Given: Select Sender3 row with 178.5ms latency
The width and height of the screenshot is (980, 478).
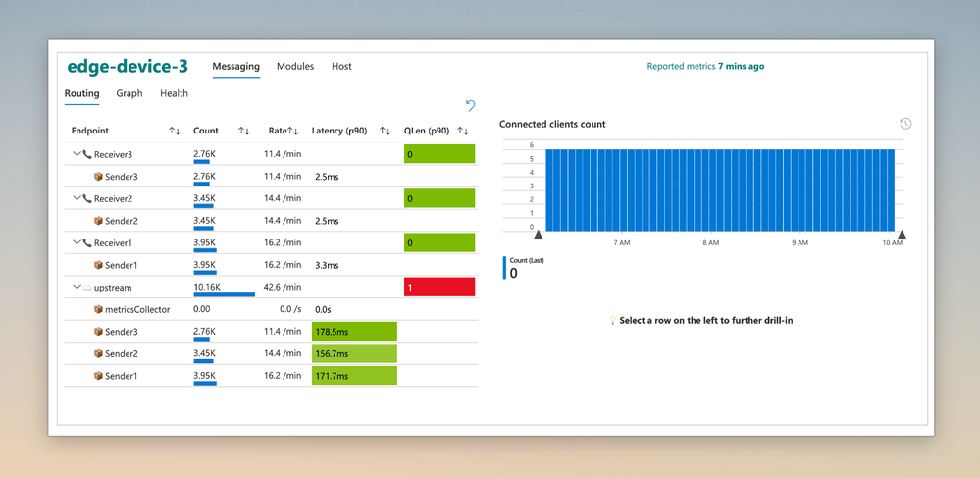Looking at the screenshot, I should tap(272, 332).
